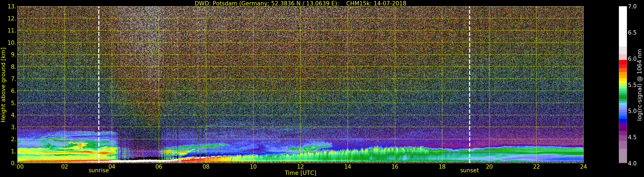Image resolution: width=644 pixels, height=177 pixels.
Task: Click the time axis tick '14'
Action: pyautogui.click(x=347, y=167)
